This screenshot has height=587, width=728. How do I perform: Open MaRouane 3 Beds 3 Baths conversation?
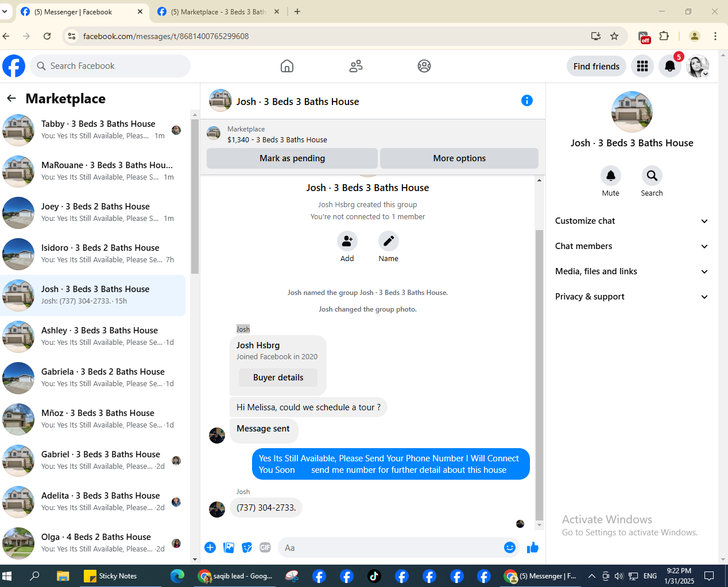pos(93,171)
